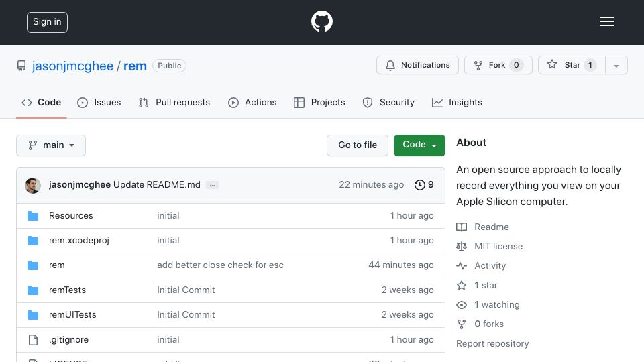The image size is (644, 362).
Task: Click the rem.xcodeproj folder icon
Action: [33, 241]
